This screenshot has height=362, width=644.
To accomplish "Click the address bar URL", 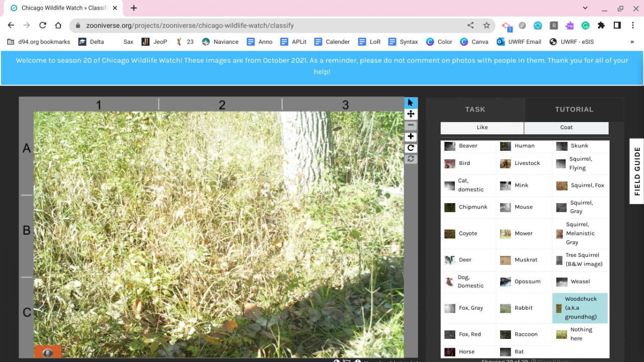I will (x=190, y=25).
